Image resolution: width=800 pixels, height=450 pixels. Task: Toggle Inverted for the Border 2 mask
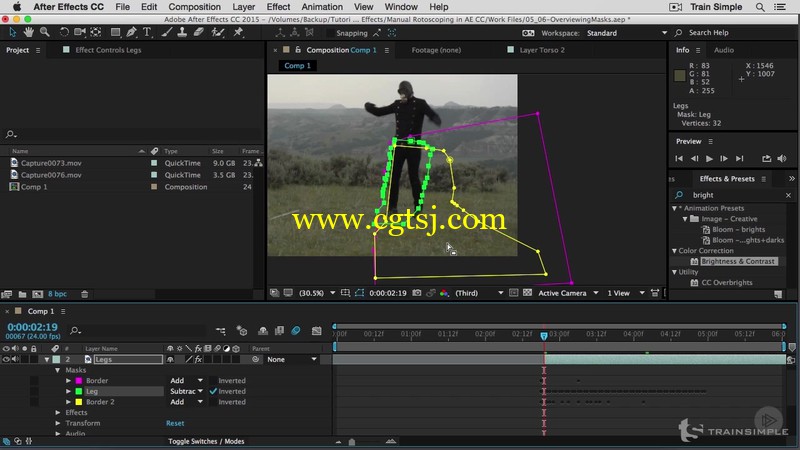213,402
